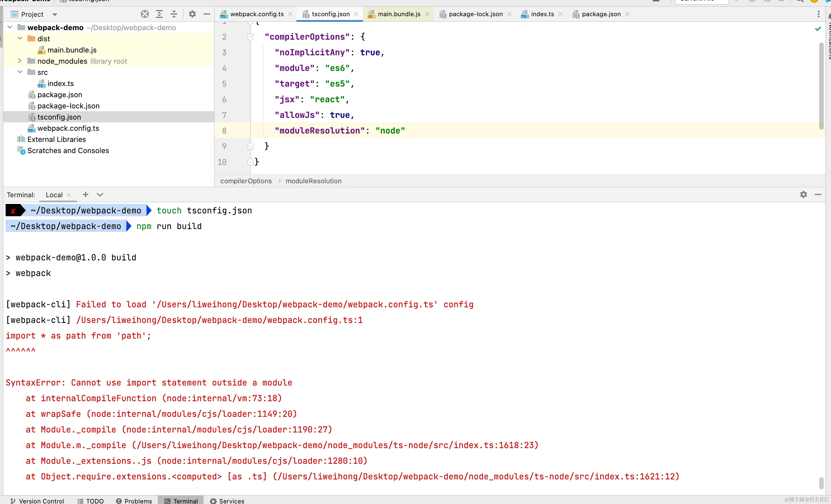Click fold end marker on line 9

250,146
